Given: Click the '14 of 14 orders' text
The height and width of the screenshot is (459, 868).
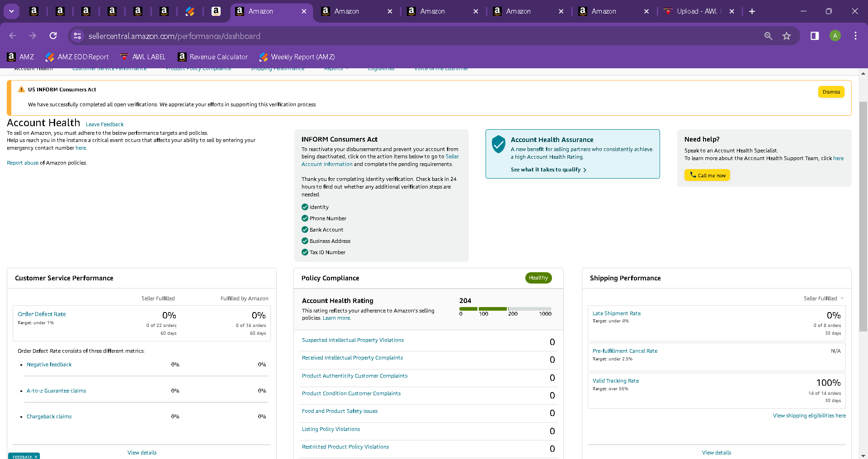Looking at the screenshot, I should click(x=825, y=393).
